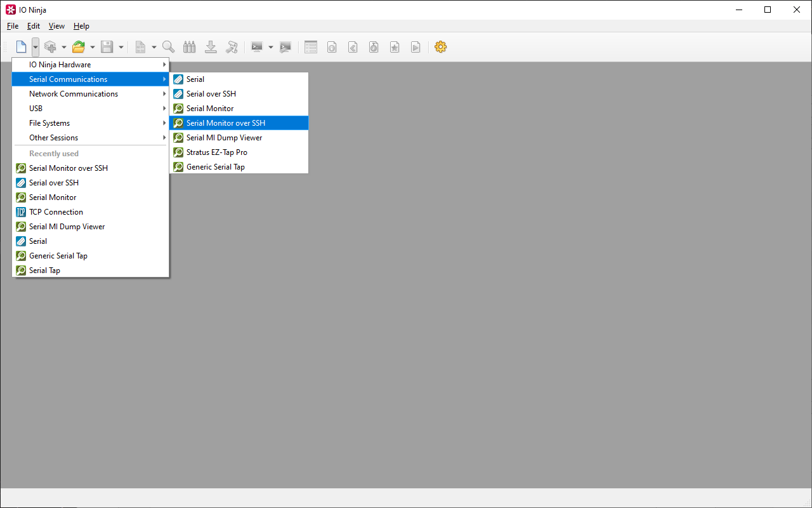The height and width of the screenshot is (508, 812).
Task: Expand the open folder dropdown arrow
Action: click(93, 47)
